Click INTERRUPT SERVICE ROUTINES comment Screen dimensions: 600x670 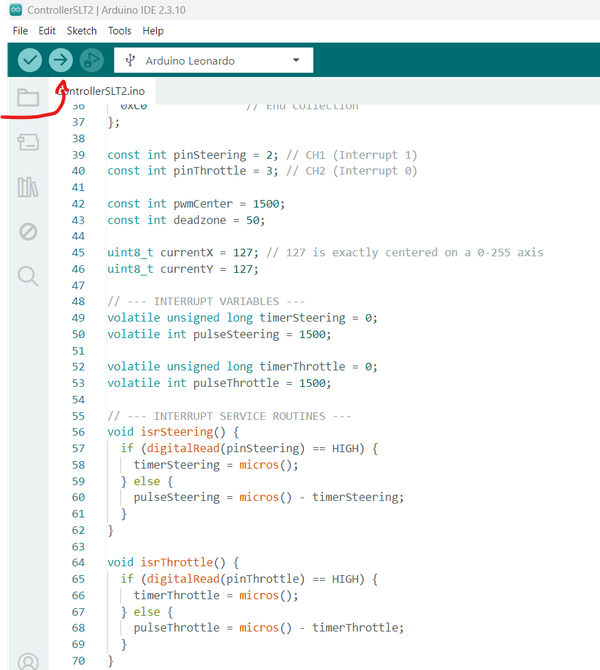click(x=229, y=416)
